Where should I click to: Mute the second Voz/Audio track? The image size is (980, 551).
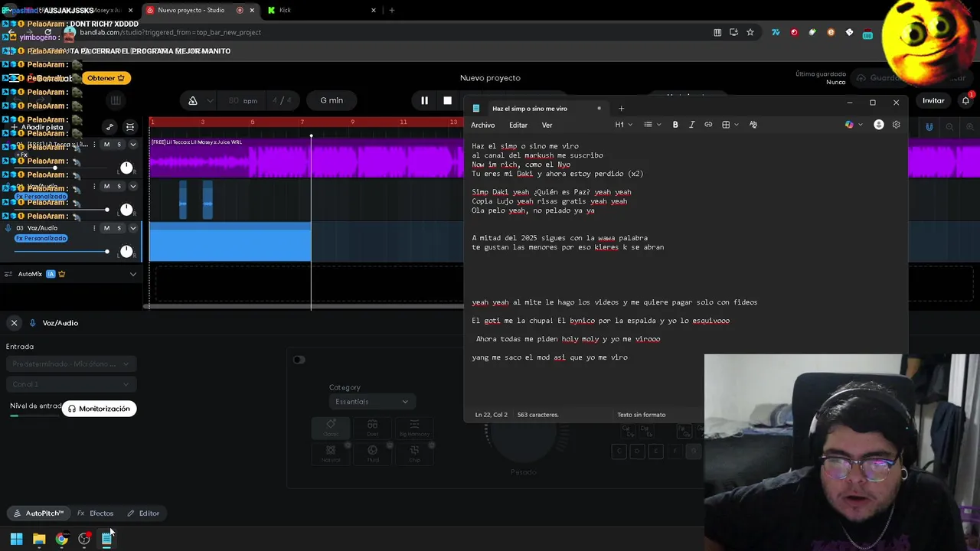point(106,187)
